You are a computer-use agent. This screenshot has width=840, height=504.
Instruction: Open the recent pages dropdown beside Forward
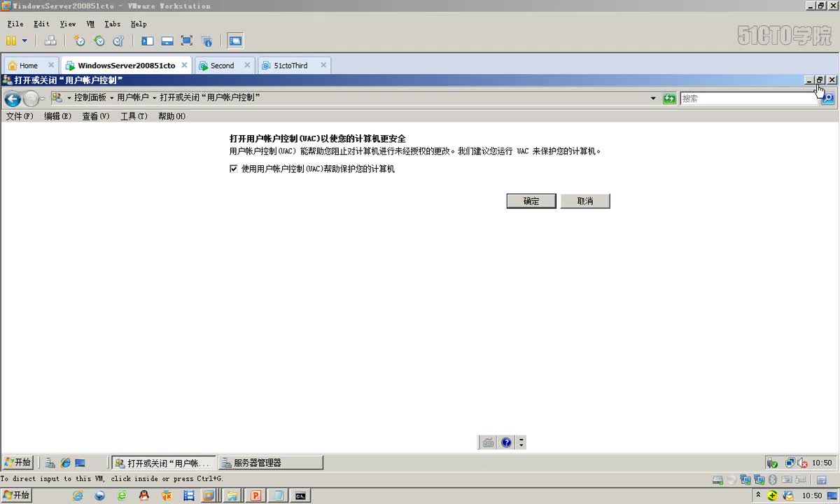[x=43, y=99]
